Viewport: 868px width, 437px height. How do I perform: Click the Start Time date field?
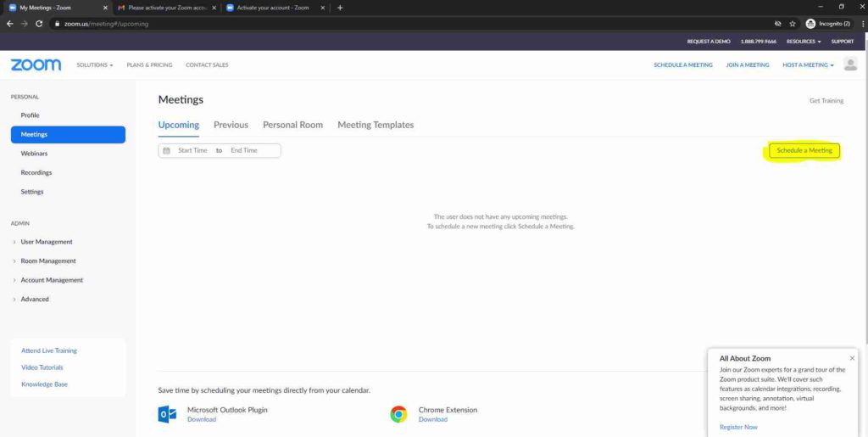(x=192, y=151)
